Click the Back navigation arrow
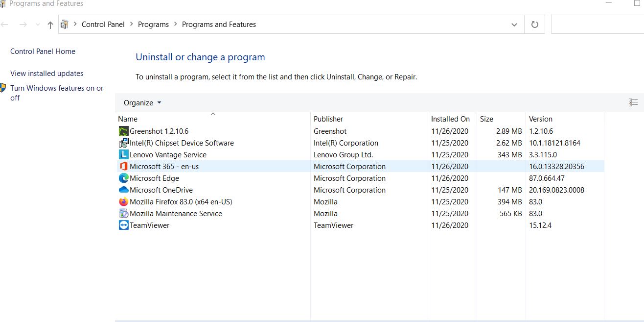 pyautogui.click(x=5, y=25)
